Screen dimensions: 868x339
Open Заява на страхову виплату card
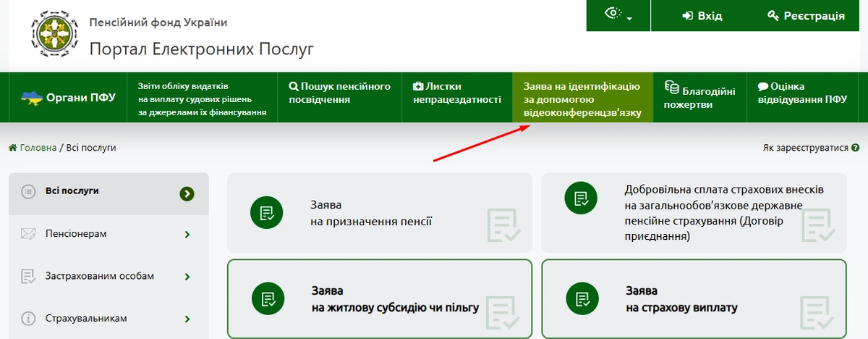pyautogui.click(x=694, y=298)
